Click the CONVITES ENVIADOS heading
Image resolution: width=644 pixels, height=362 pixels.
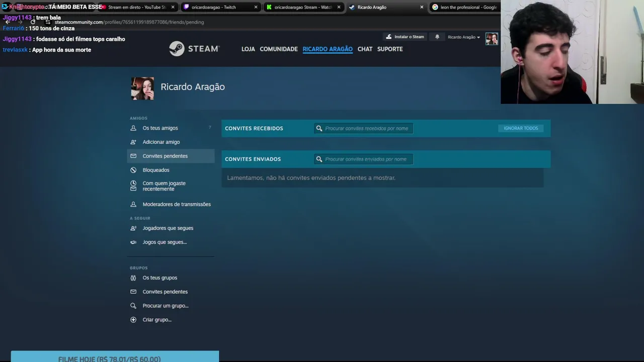tap(253, 159)
